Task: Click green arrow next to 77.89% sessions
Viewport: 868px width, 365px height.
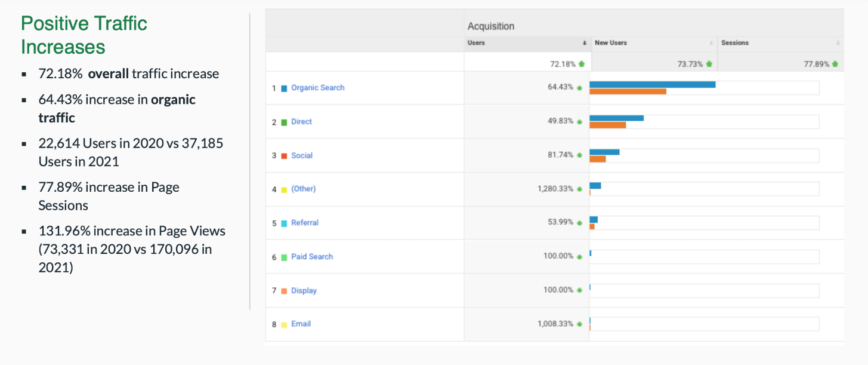Action: (835, 64)
